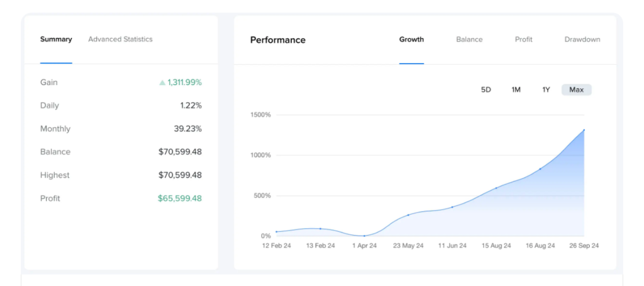Click the 15 Aug 24 chart data point
Image resolution: width=644 pixels, height=286 pixels.
(x=496, y=188)
